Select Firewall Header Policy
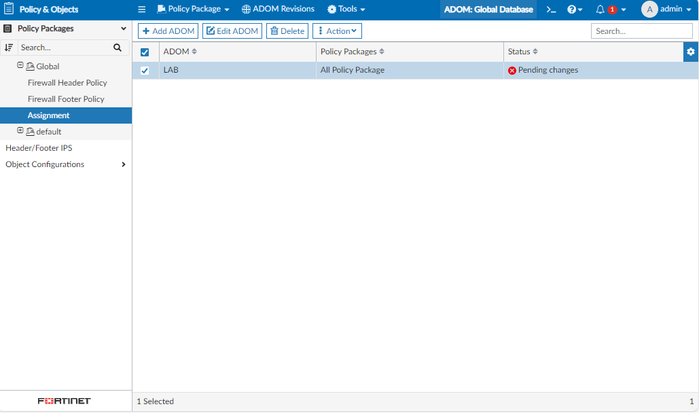 pyautogui.click(x=67, y=83)
